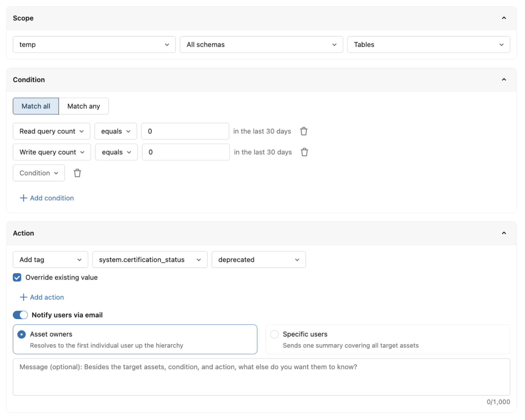Open the deprecated value dropdown

(259, 259)
